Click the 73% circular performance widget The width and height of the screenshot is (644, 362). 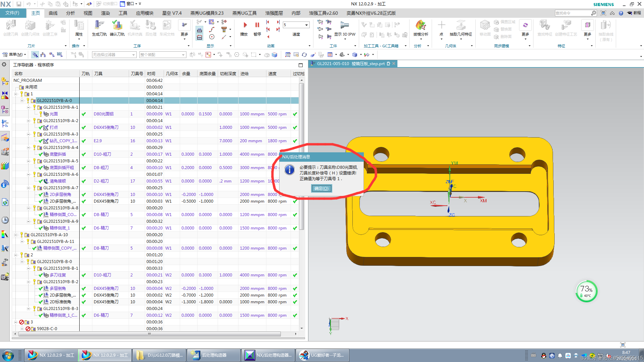tap(586, 291)
